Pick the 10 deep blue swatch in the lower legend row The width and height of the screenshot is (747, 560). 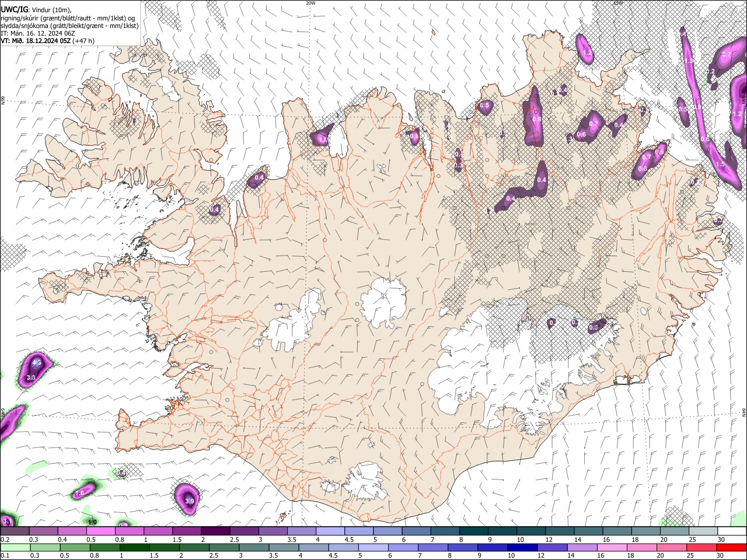pyautogui.click(x=522, y=547)
